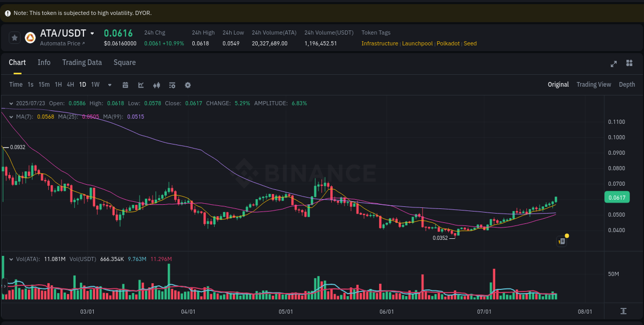644x325 pixels.
Task: Switch to the Trading Data tab
Action: [x=82, y=62]
